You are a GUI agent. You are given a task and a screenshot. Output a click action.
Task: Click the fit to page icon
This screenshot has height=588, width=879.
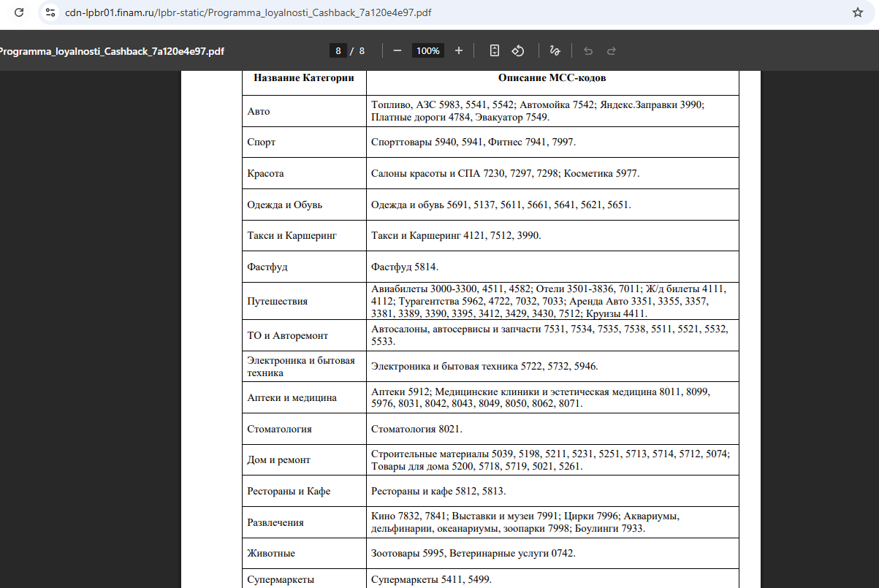tap(495, 50)
